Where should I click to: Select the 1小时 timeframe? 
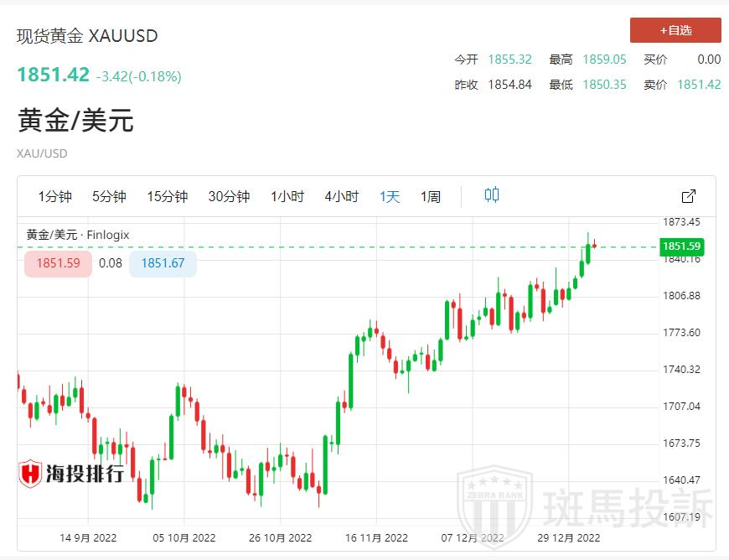(287, 196)
